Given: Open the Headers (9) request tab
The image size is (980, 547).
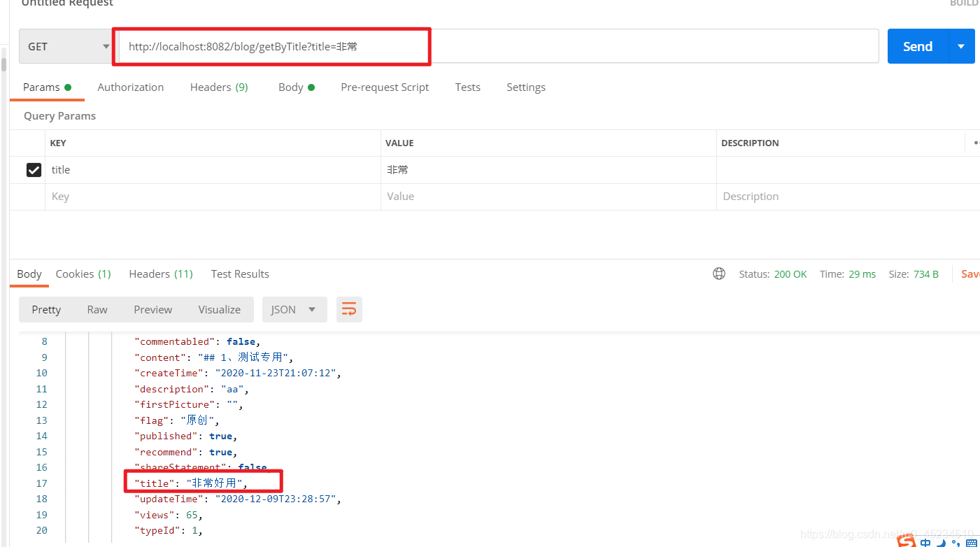Looking at the screenshot, I should coord(219,87).
